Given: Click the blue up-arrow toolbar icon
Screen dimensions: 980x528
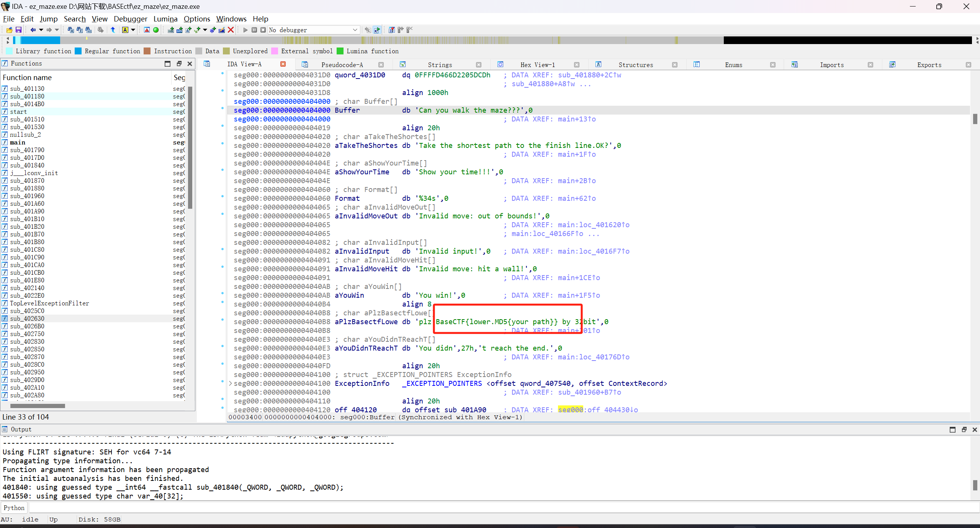Looking at the screenshot, I should (113, 30).
